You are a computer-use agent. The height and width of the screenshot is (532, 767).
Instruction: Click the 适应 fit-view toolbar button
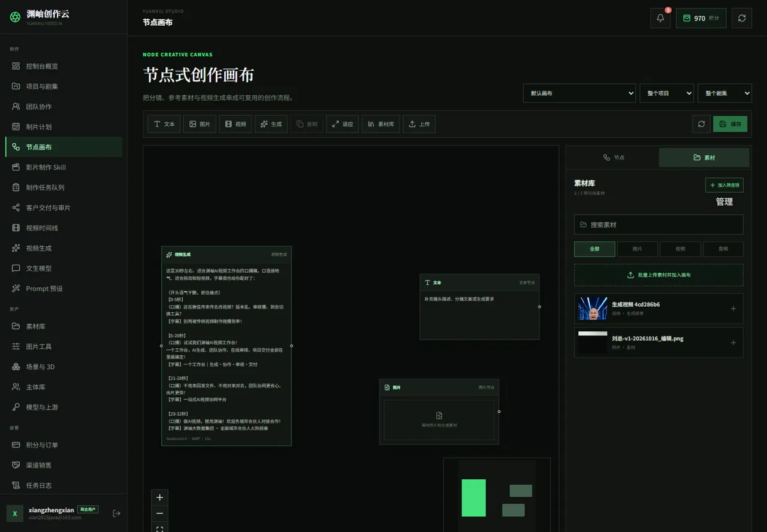click(x=342, y=124)
